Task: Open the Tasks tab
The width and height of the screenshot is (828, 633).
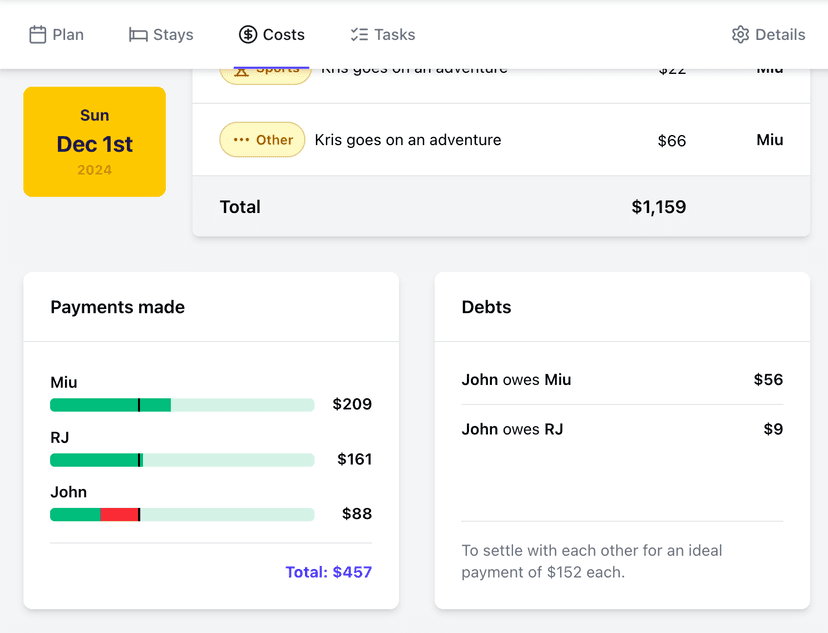Action: (x=382, y=33)
